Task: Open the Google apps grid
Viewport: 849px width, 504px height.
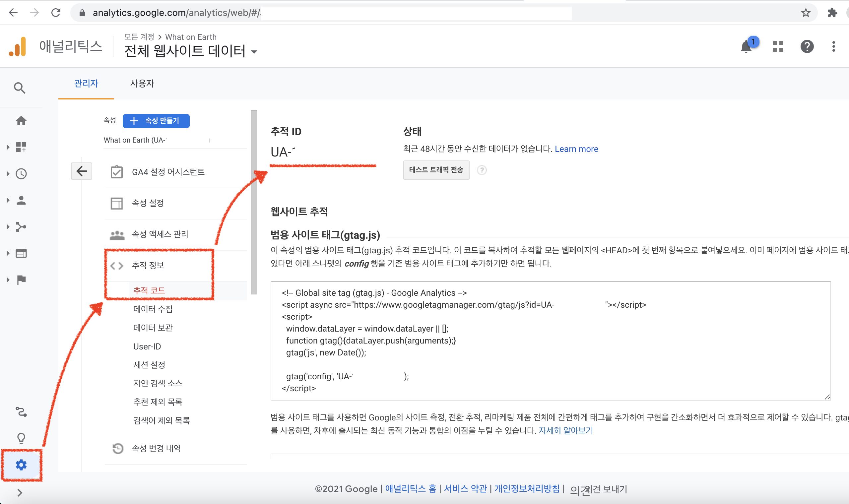Action: [778, 46]
